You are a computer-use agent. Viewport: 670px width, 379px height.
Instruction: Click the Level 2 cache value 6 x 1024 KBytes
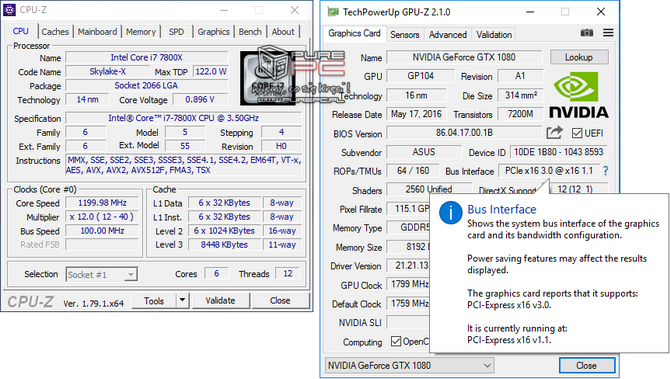pos(224,231)
